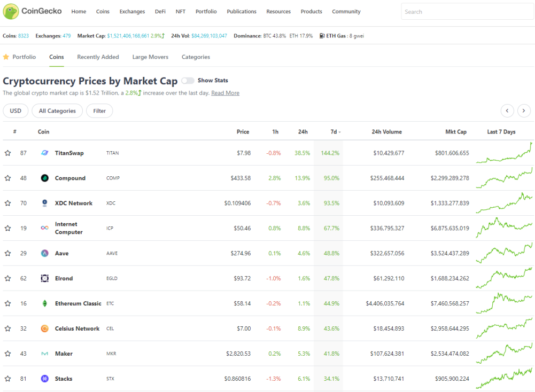Focus the Search input field
Viewport: 535px width, 392px height.
[468, 12]
